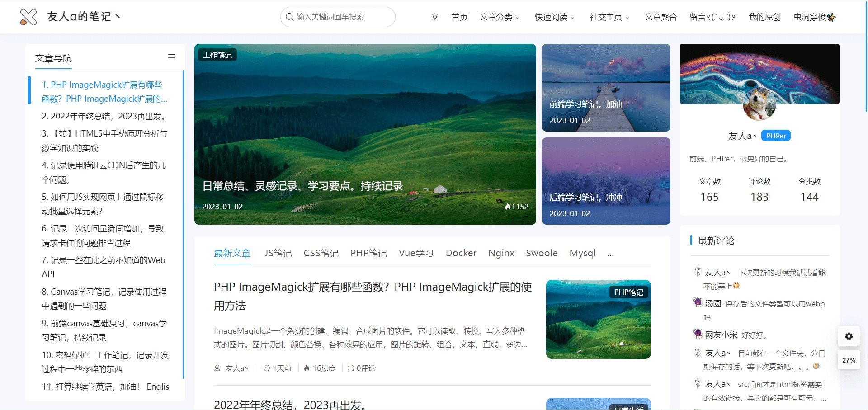This screenshot has height=410, width=868.
Task: Click the article navigation menu icon
Action: tap(172, 58)
